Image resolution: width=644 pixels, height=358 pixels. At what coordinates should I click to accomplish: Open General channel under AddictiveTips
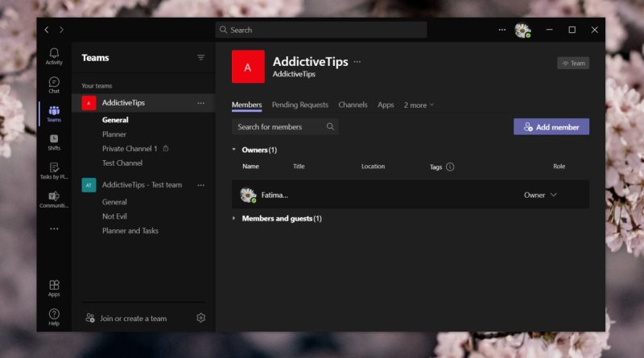click(115, 120)
